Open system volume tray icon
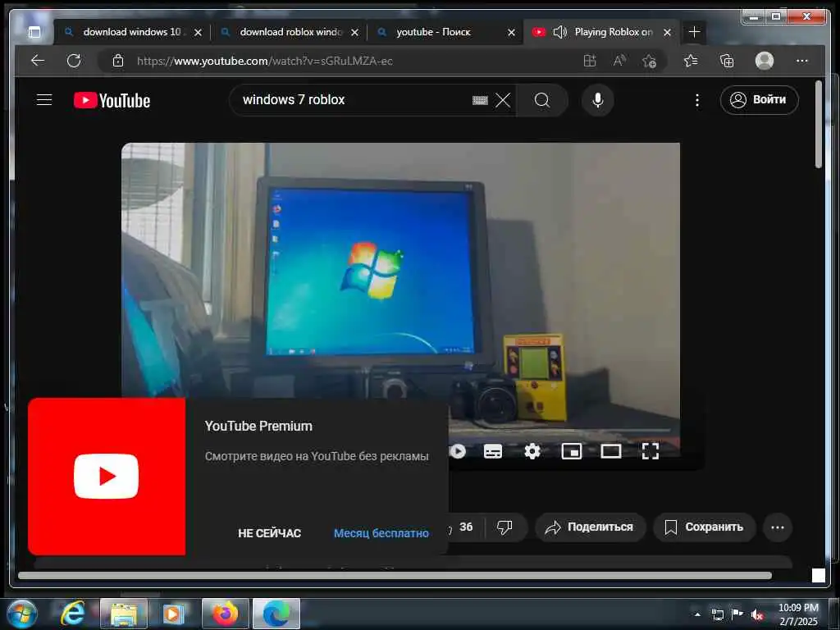The width and height of the screenshot is (840, 630). [757, 614]
